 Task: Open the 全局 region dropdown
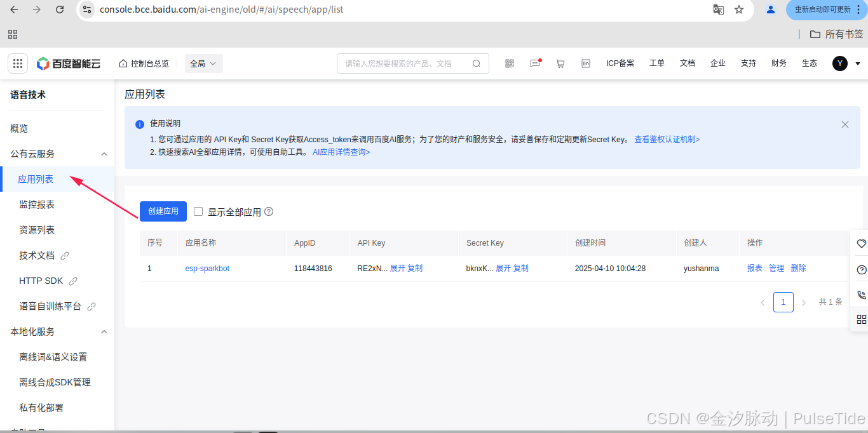pos(204,63)
